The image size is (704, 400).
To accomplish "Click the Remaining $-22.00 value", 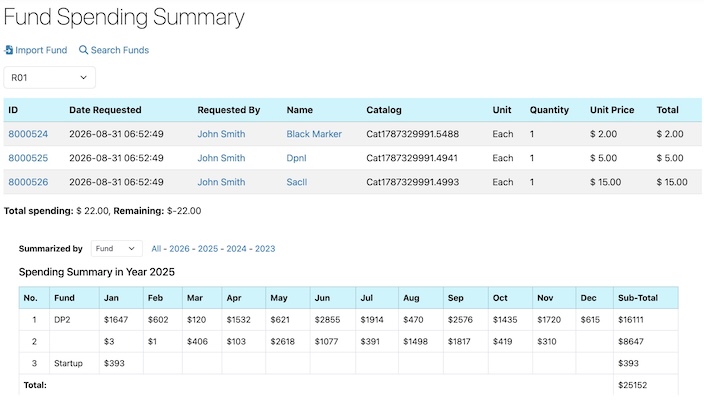I will point(184,211).
